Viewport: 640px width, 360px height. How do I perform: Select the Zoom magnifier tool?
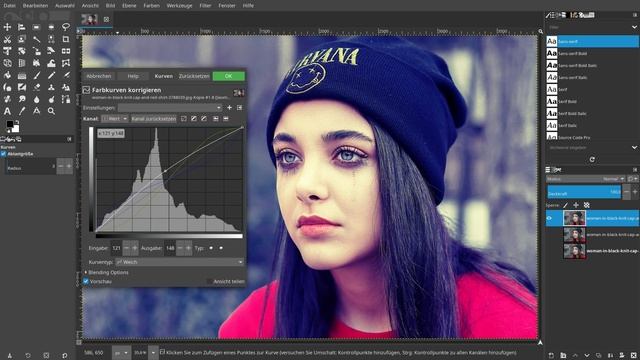tap(51, 111)
